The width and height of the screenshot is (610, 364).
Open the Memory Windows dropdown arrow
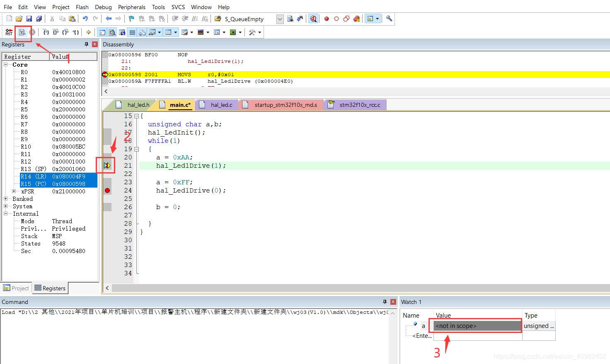pyautogui.click(x=176, y=32)
